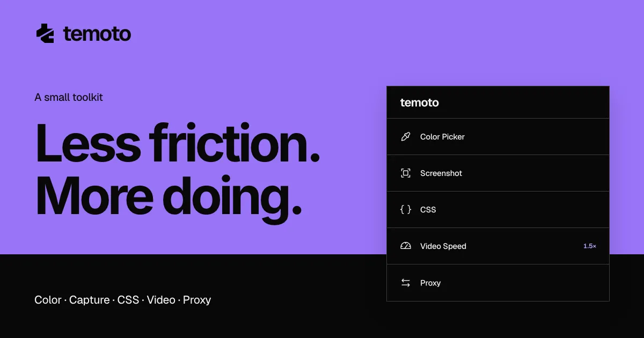Choose the CSS menu entry
Image resolution: width=644 pixels, height=338 pixels.
498,210
